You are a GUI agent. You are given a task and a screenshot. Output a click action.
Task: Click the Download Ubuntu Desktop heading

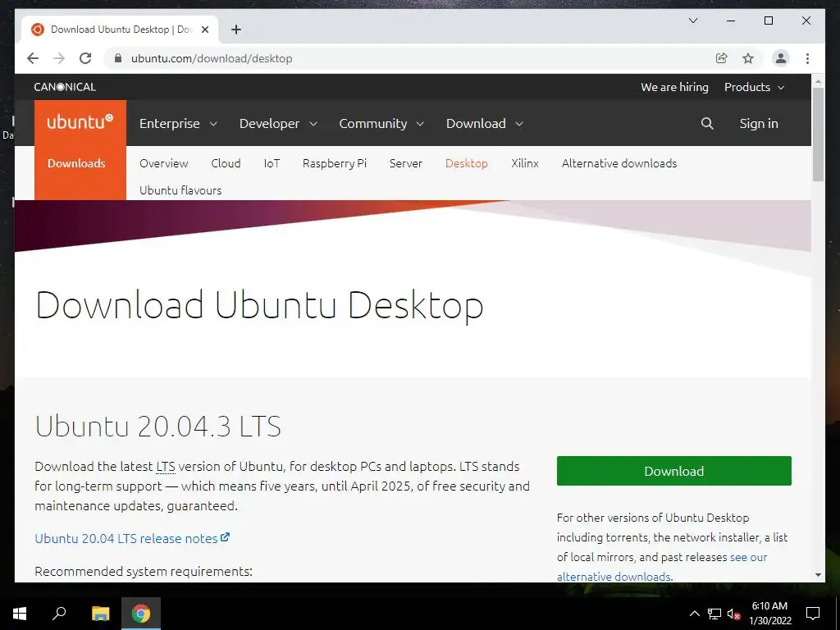click(x=259, y=305)
